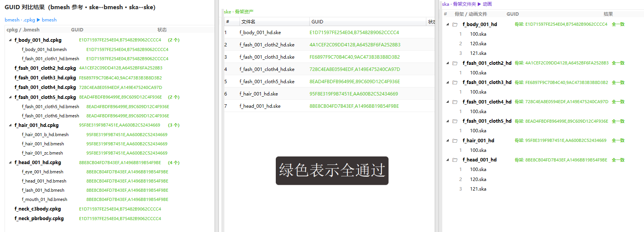Viewport: 644px width, 232px height.
Task: Collapse f_body_001_hd.cpkg in bmesh tree
Action: point(10,40)
